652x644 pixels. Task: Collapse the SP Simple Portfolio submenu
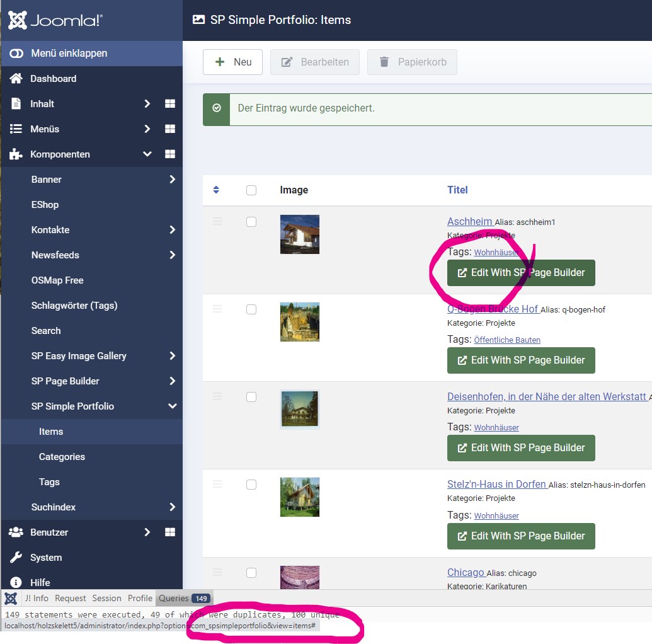pyautogui.click(x=172, y=406)
